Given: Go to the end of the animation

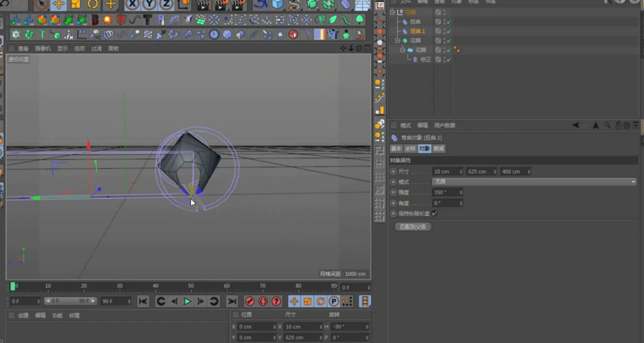Looking at the screenshot, I should tap(232, 302).
